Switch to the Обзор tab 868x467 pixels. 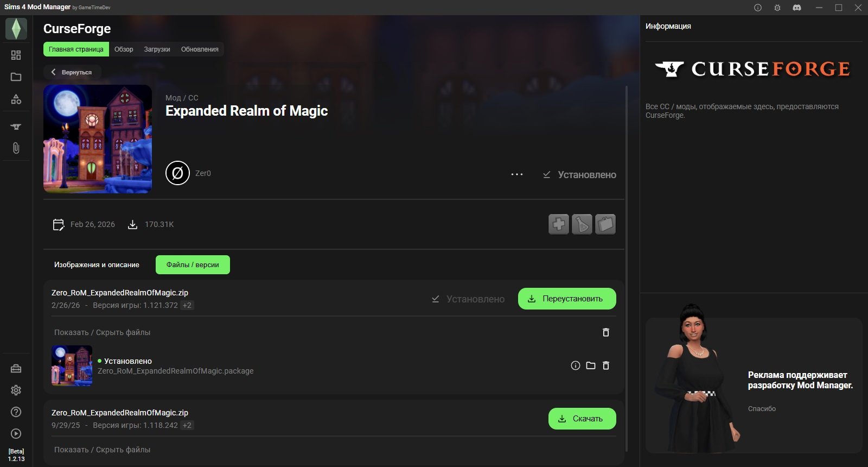coord(124,49)
